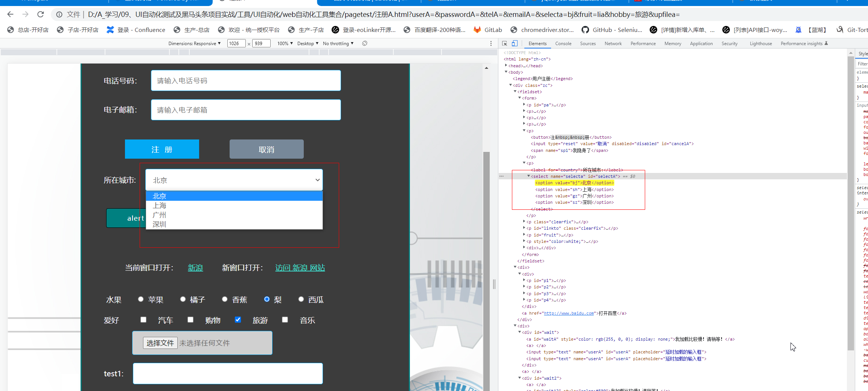This screenshot has width=868, height=391.
Task: Open the Desktop device type dropdown
Action: click(x=308, y=43)
